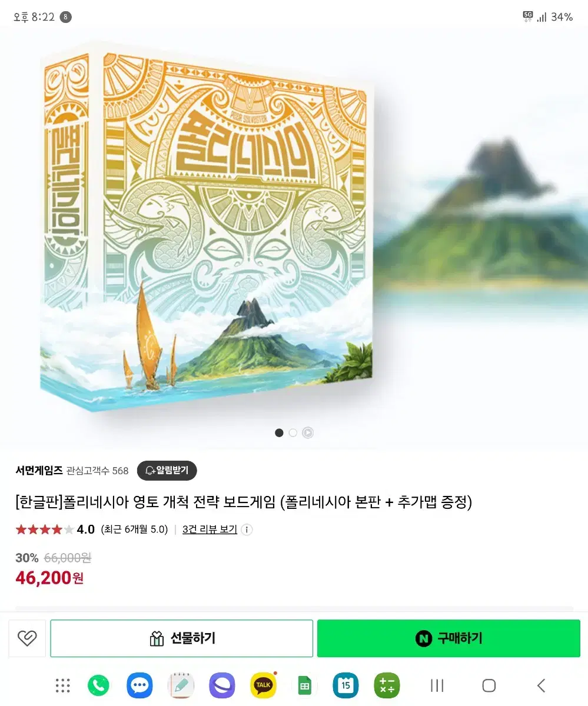Screen dimensions: 588x706
Task: Select the second image carousel dot
Action: tap(293, 433)
